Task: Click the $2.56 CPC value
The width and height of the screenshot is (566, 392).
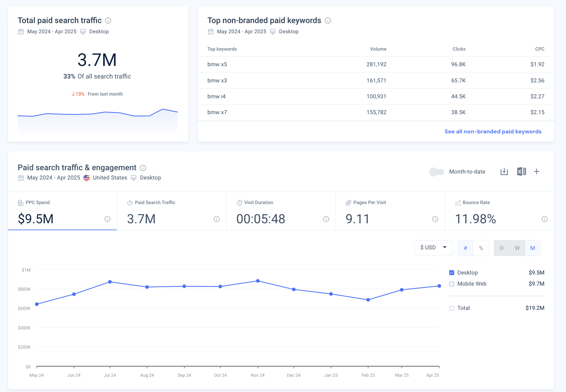Action: (x=537, y=81)
